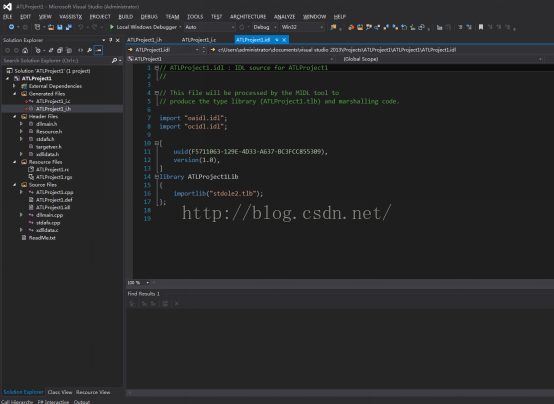554x404 pixels.
Task: Collapse the Generated Files folder
Action: pos(14,94)
